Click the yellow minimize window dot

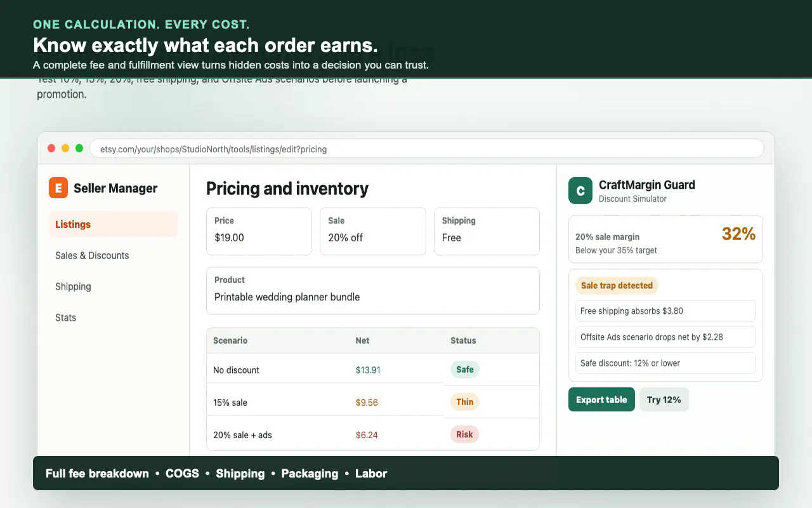65,149
